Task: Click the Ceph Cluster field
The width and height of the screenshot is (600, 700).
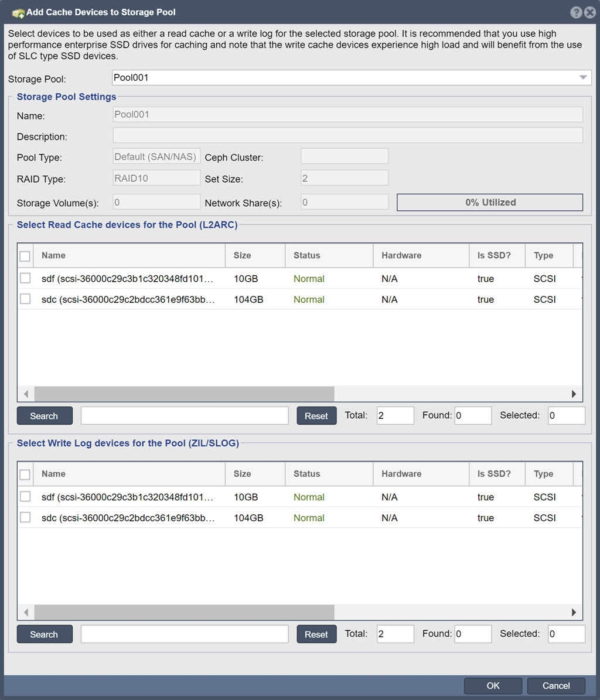Action: tap(345, 156)
